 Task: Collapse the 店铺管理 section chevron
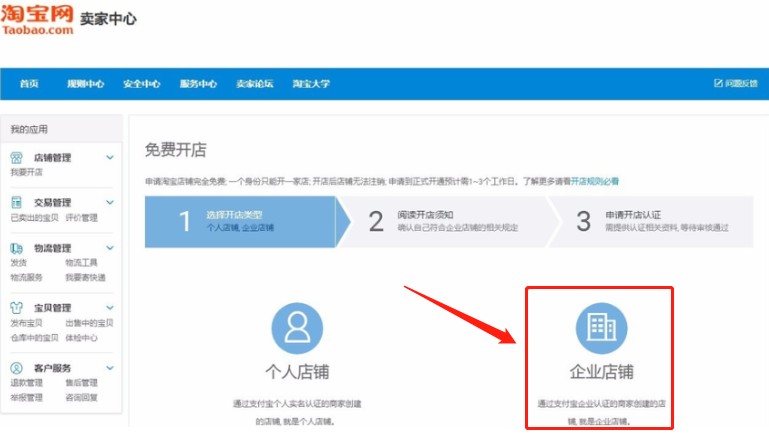110,157
